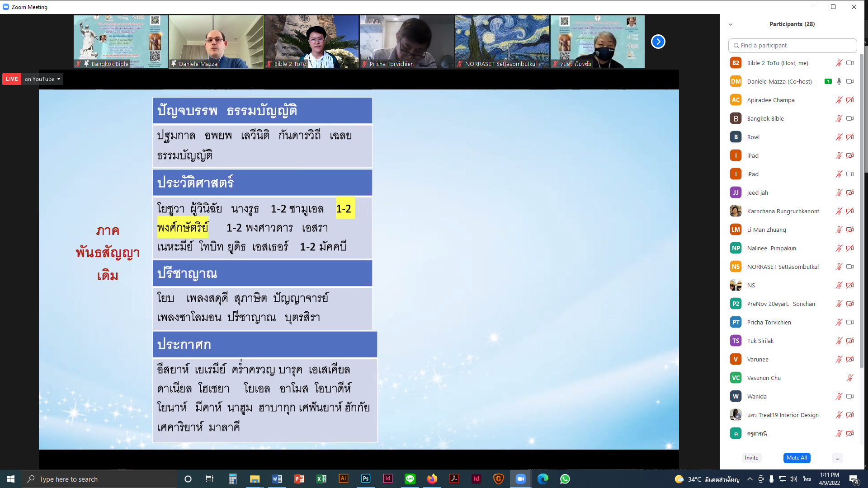The width and height of the screenshot is (868, 488).
Task: Unmute Apiradee Champa microphone
Action: coord(839,100)
